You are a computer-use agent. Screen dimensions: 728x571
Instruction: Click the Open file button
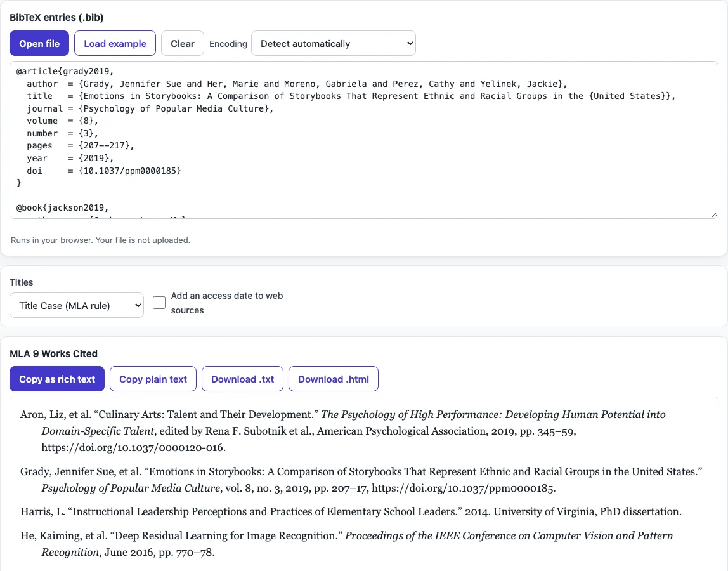coord(39,43)
